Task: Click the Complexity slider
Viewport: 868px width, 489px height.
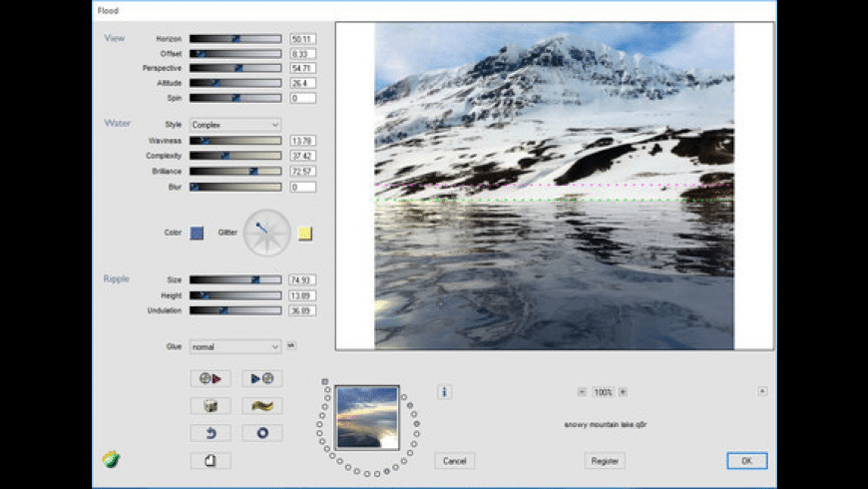Action: coord(235,156)
